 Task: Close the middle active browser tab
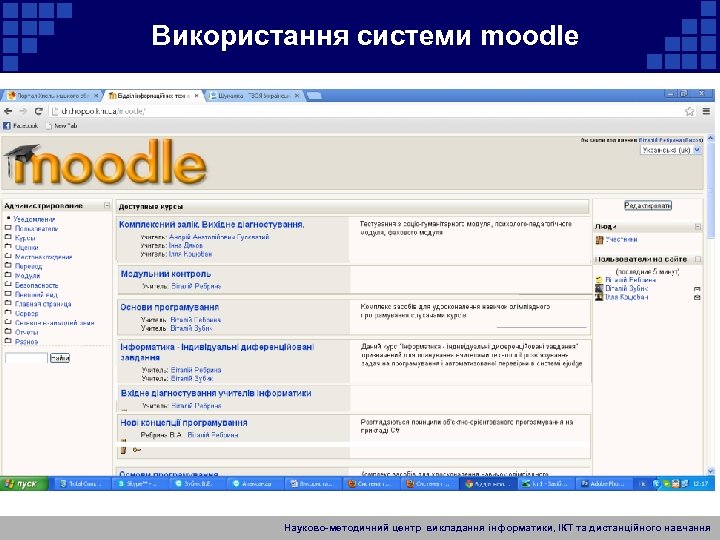point(197,96)
